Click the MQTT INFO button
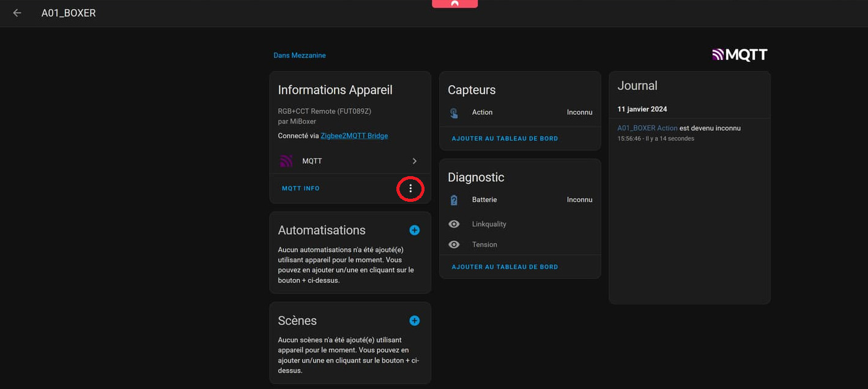This screenshot has height=389, width=868. (300, 188)
